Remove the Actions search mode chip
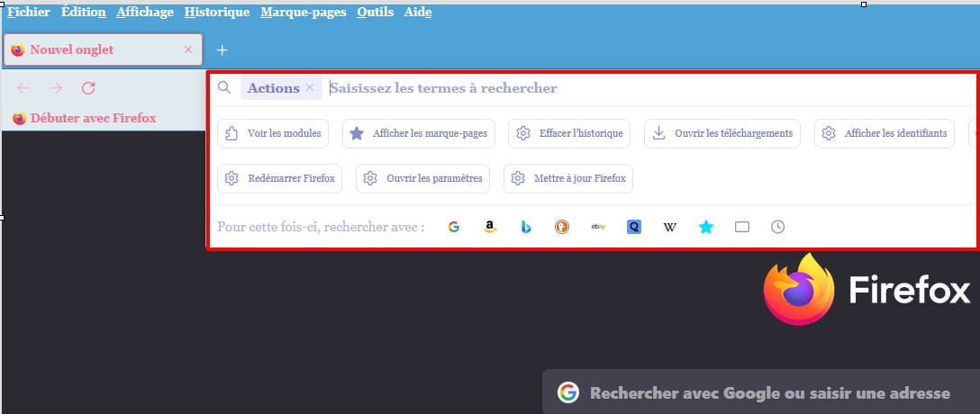980x414 pixels. point(310,87)
